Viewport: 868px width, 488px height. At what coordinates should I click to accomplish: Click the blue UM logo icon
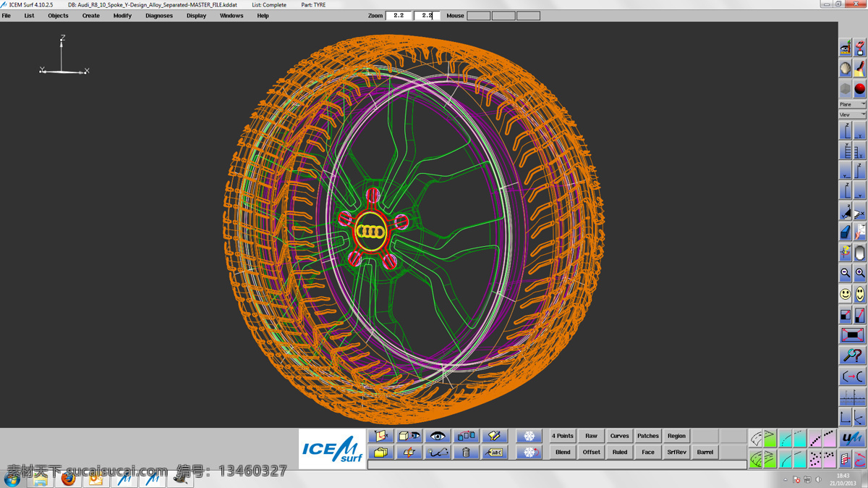tap(852, 438)
